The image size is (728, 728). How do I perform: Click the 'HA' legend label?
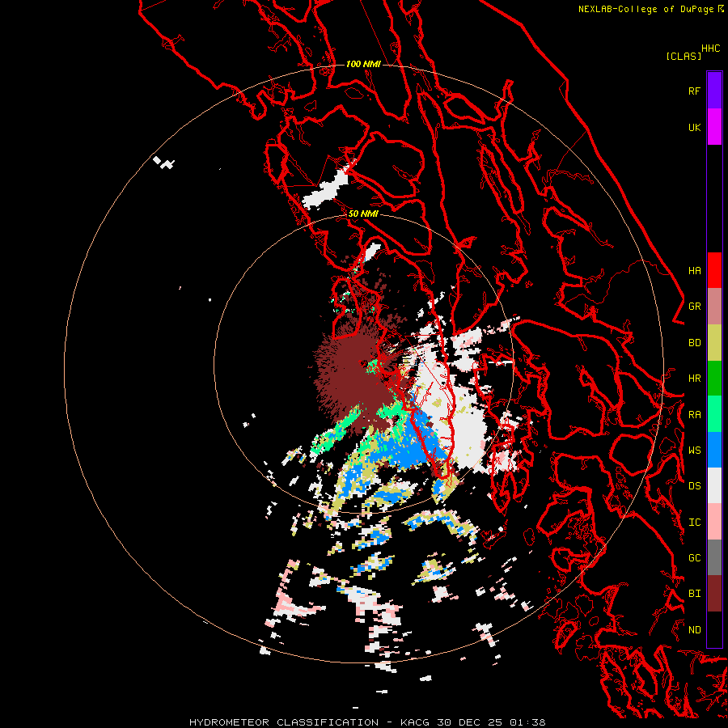[x=695, y=270]
